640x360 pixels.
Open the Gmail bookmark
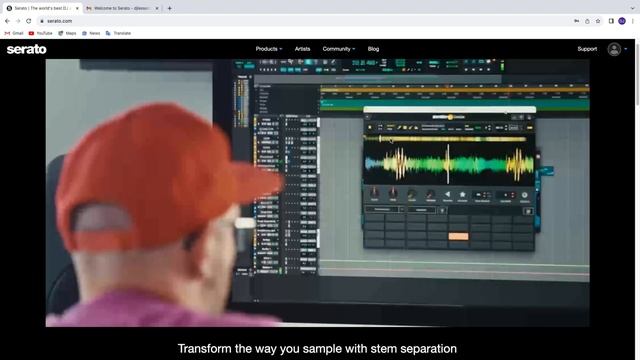click(14, 33)
